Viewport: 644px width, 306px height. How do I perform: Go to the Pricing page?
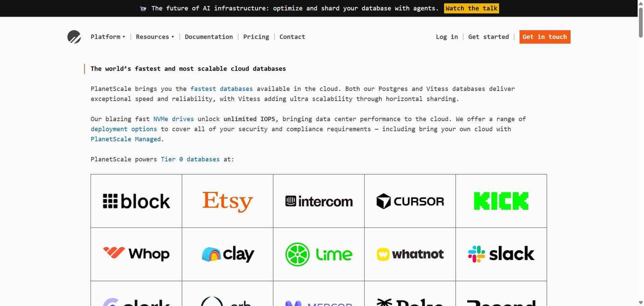pos(256,37)
